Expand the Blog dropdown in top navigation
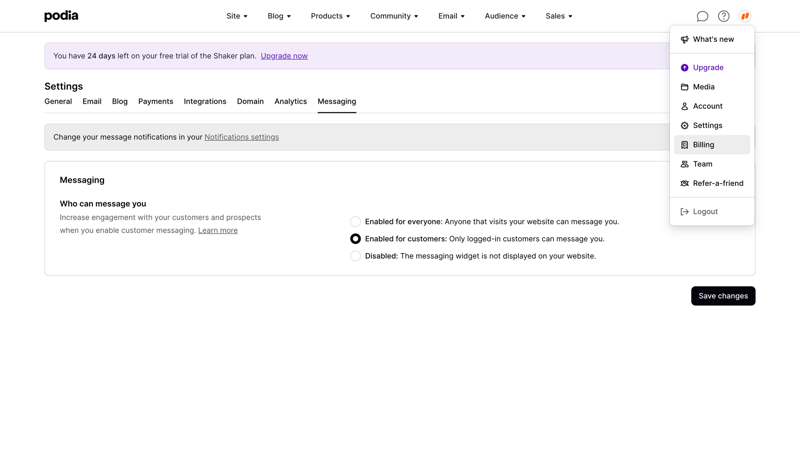The height and width of the screenshot is (470, 800). point(279,16)
